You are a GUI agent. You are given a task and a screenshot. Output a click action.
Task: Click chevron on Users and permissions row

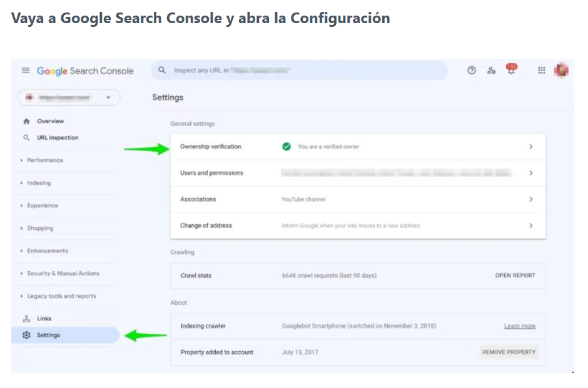[x=531, y=173]
